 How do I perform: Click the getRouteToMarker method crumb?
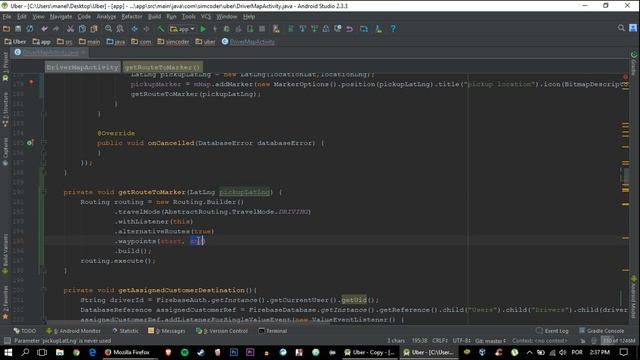coord(162,67)
